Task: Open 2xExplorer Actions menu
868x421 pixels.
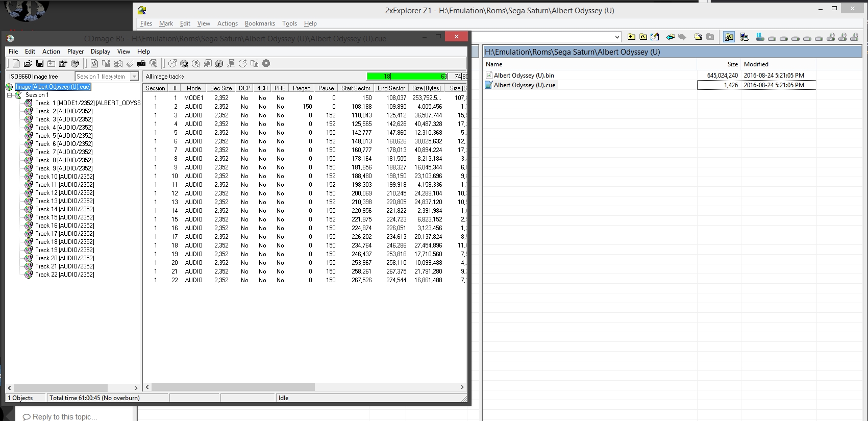Action: (x=228, y=23)
